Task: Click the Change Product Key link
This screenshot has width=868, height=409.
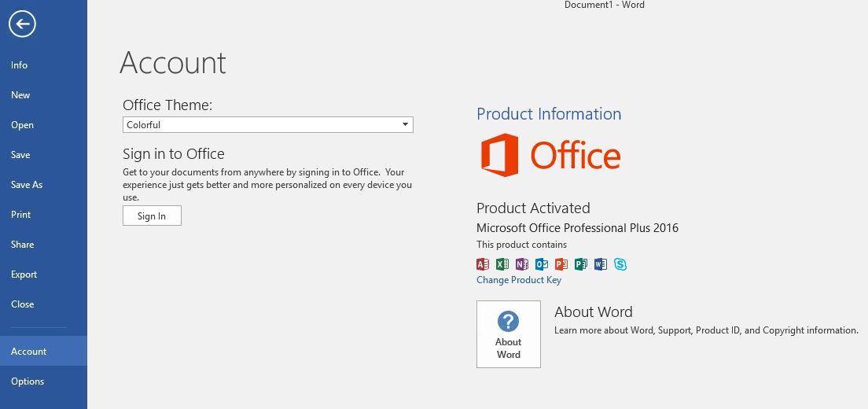Action: (519, 279)
